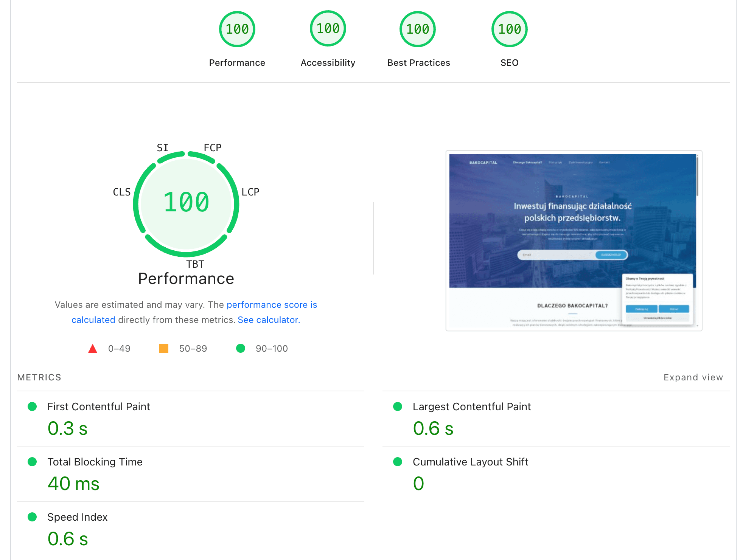The image size is (740, 560).
Task: Click the 0 Cumulative Layout Shift value
Action: (x=419, y=484)
